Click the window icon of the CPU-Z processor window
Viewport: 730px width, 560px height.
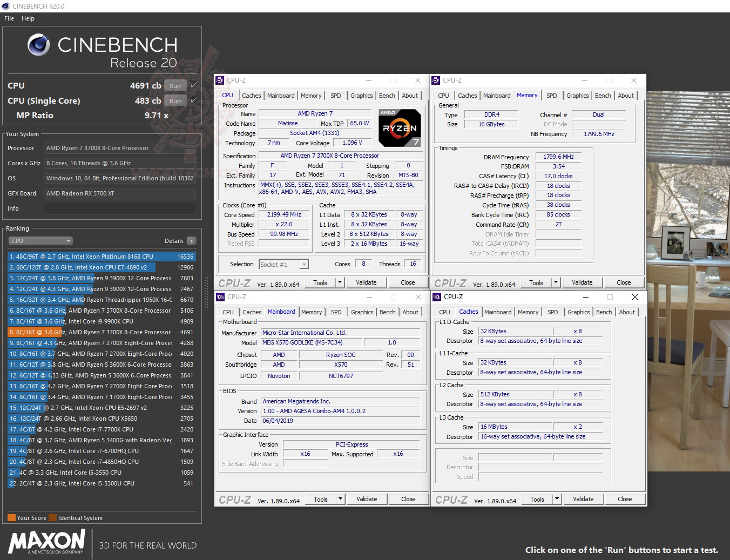pos(220,80)
